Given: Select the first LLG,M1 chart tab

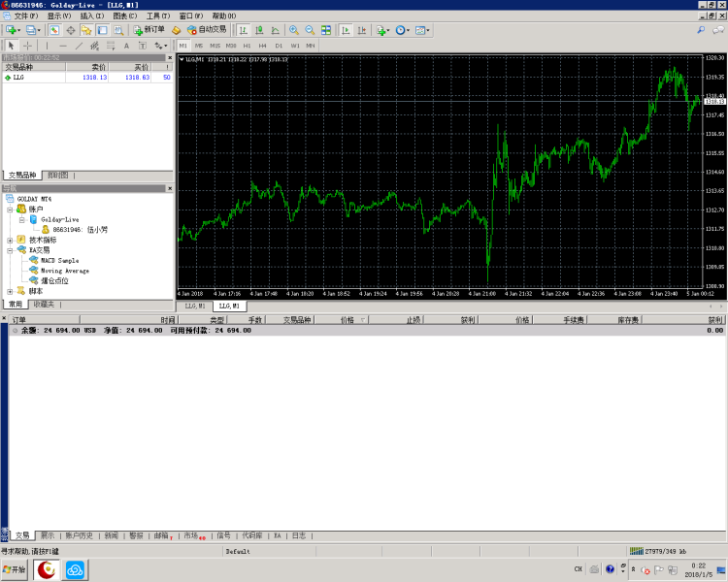Looking at the screenshot, I should [x=195, y=306].
